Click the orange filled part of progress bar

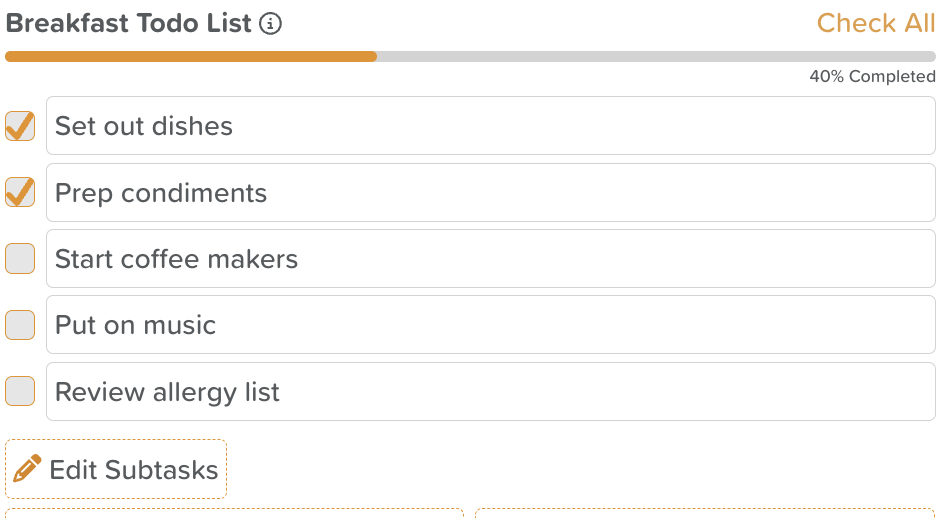191,56
